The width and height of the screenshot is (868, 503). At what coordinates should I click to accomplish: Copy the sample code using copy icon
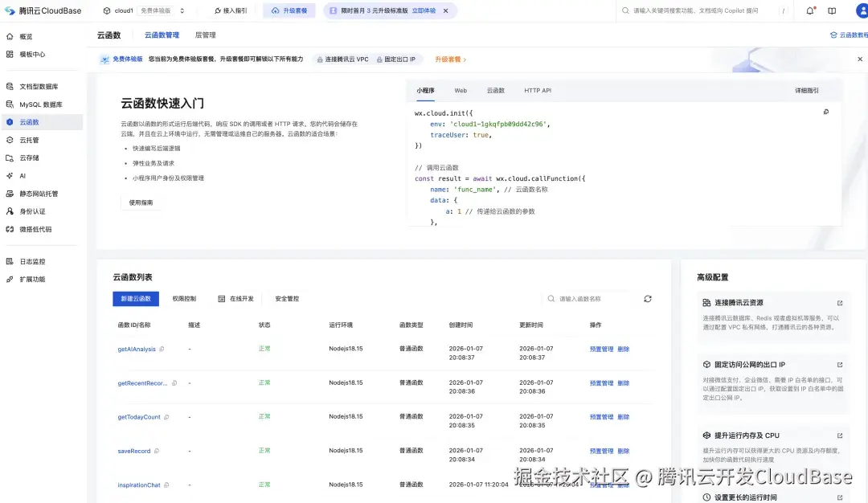(x=825, y=112)
